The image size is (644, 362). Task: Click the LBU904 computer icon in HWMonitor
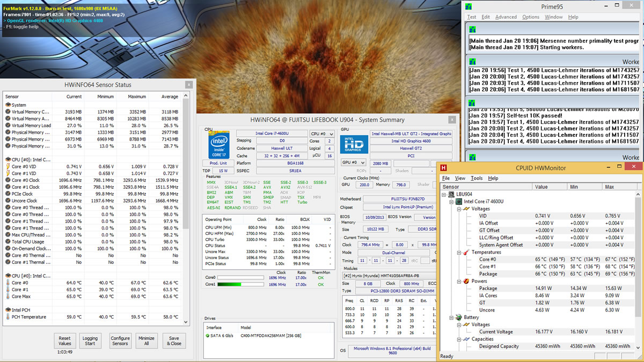451,195
